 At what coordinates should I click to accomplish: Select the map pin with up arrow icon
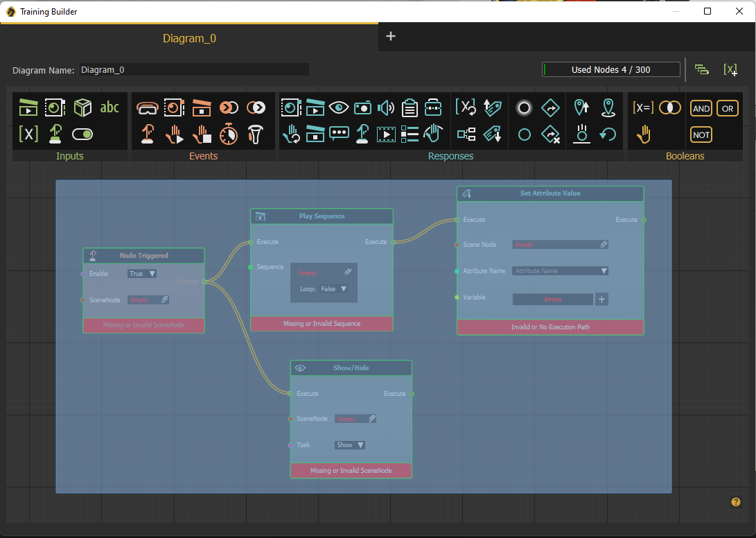pyautogui.click(x=581, y=107)
